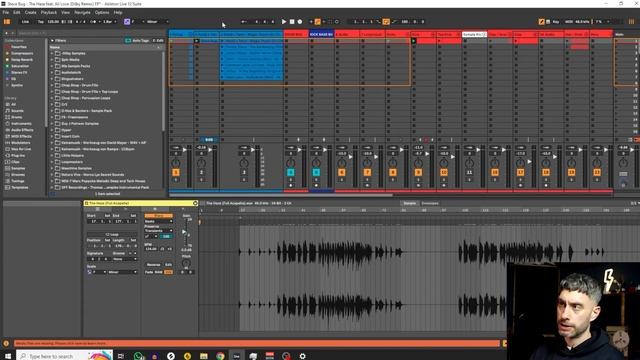The image size is (640, 360).
Task: Switch to the Sample tab in clip view
Action: point(409,203)
